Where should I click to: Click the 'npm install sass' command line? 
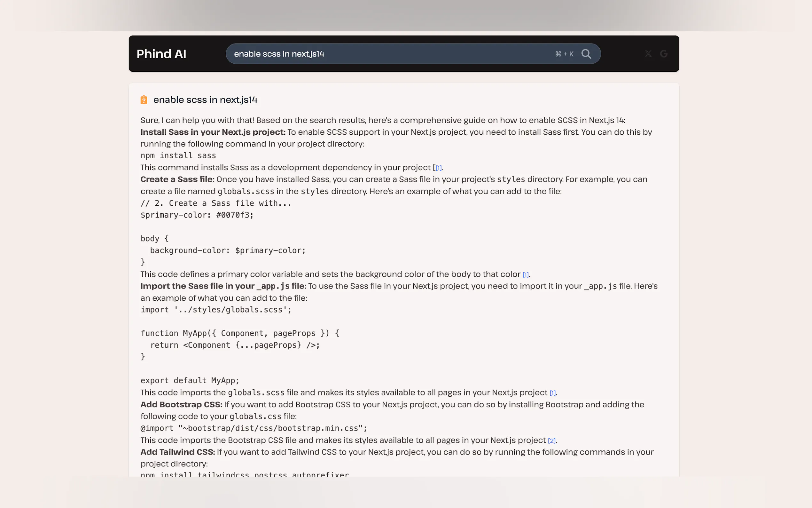[178, 155]
